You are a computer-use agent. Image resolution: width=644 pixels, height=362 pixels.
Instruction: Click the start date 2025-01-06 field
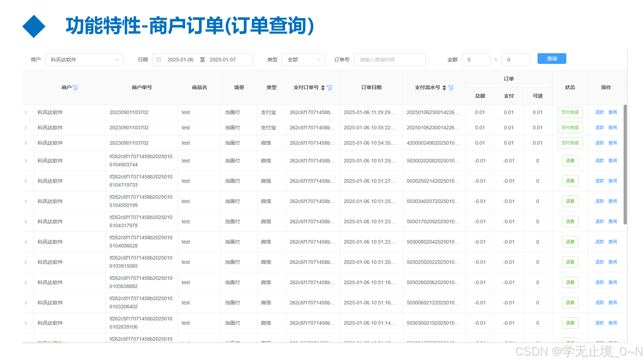pos(180,59)
